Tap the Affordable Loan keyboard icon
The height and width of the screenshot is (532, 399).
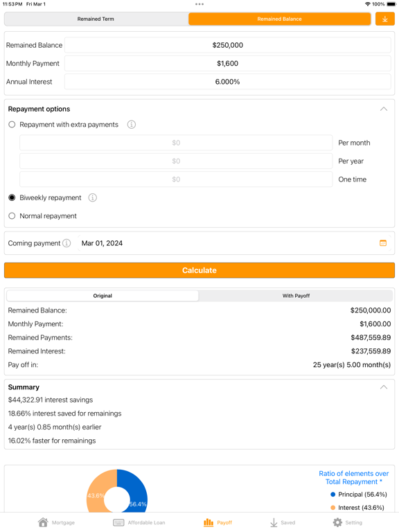tap(118, 522)
